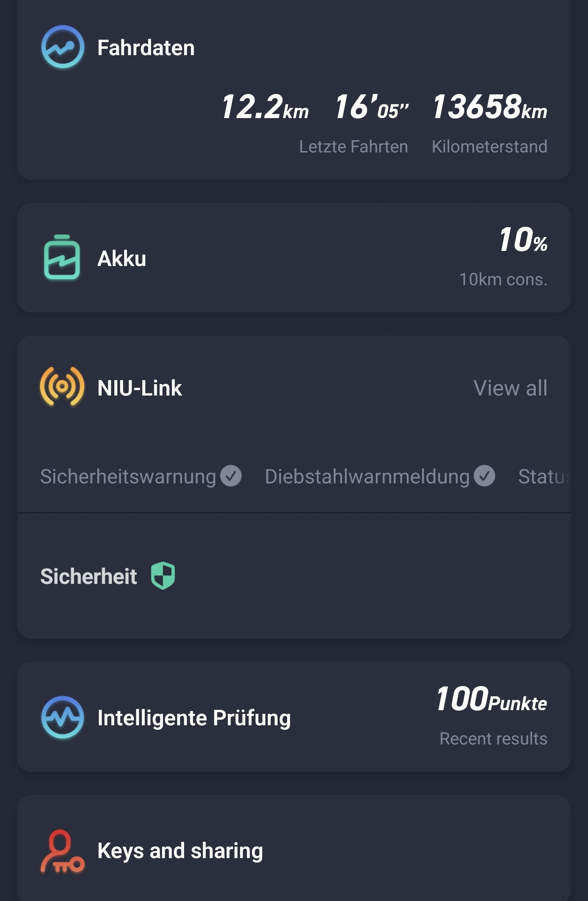
Task: Tap the 10% battery level value
Action: pyautogui.click(x=523, y=240)
